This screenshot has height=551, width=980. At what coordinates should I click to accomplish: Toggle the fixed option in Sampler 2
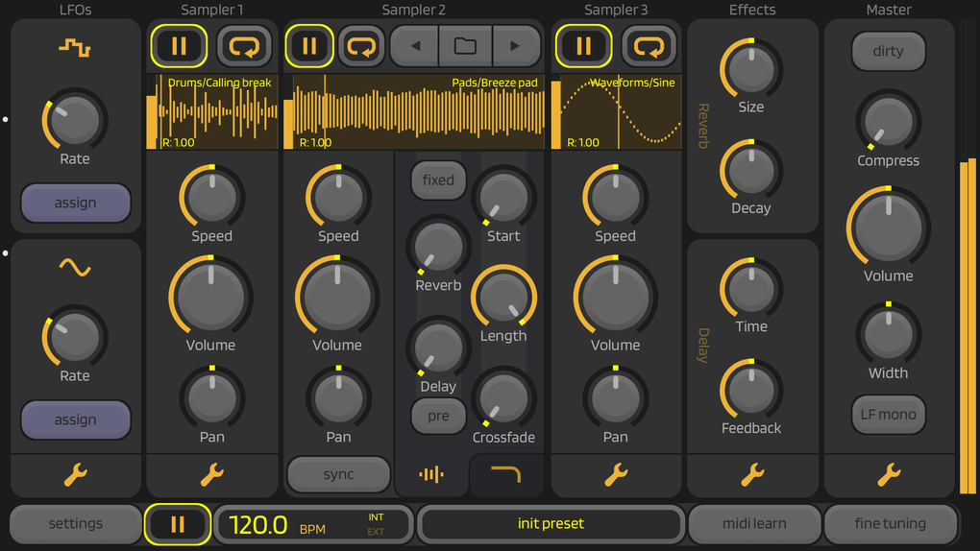click(x=438, y=180)
